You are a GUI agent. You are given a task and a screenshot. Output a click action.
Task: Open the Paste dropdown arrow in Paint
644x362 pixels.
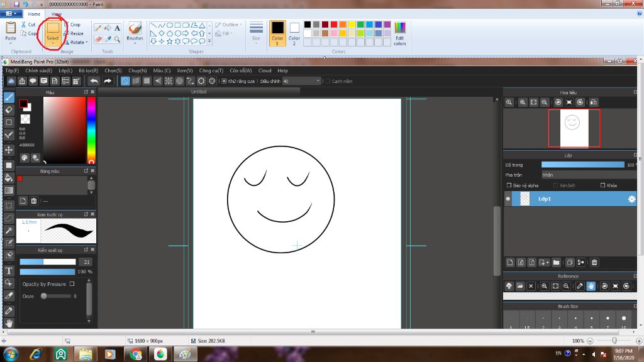11,43
